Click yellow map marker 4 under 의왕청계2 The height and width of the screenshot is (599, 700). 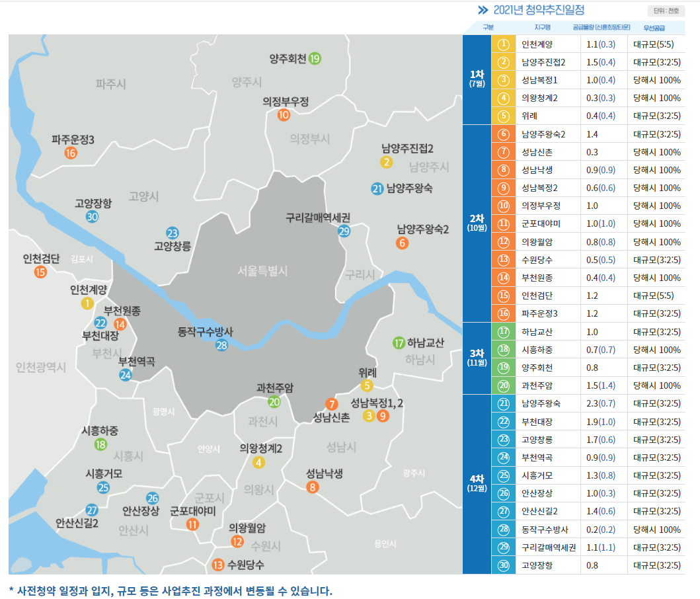(258, 462)
